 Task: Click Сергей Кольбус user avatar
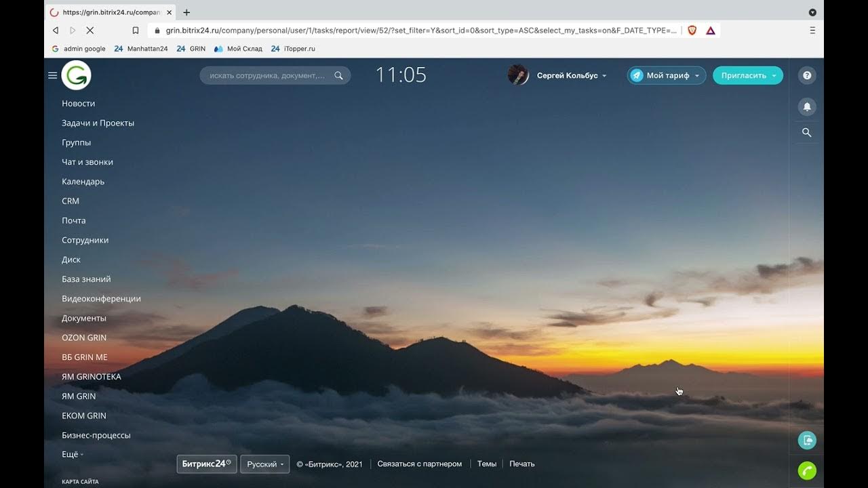pyautogui.click(x=518, y=75)
